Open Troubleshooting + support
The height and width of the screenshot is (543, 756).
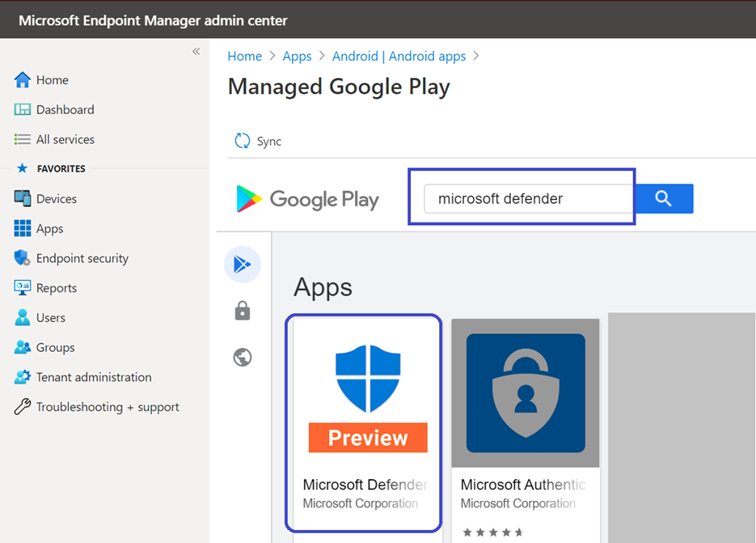(x=107, y=407)
